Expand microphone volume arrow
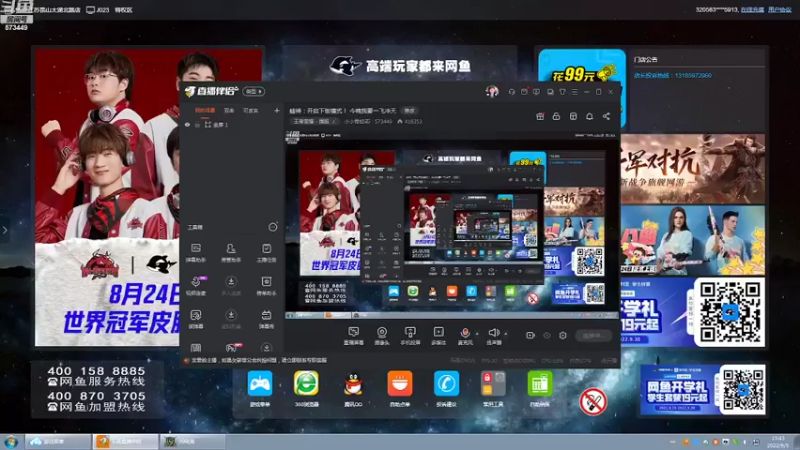 pyautogui.click(x=477, y=333)
